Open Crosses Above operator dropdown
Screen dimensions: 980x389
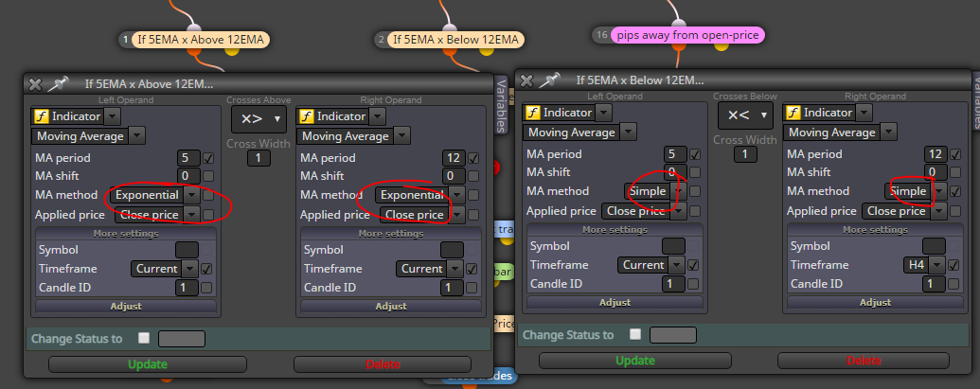[x=258, y=118]
